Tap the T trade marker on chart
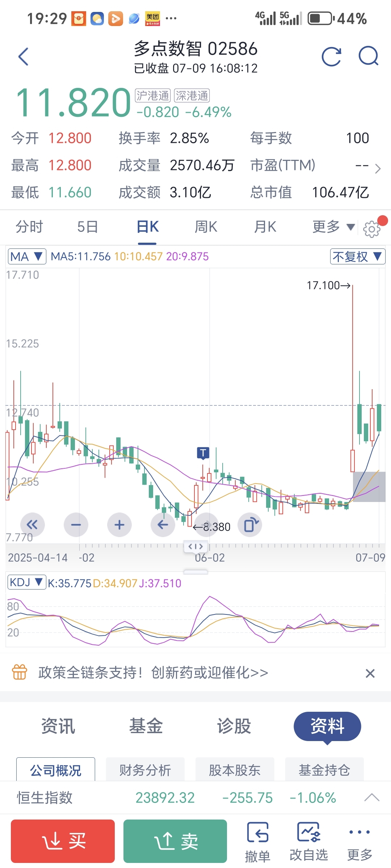 click(203, 453)
